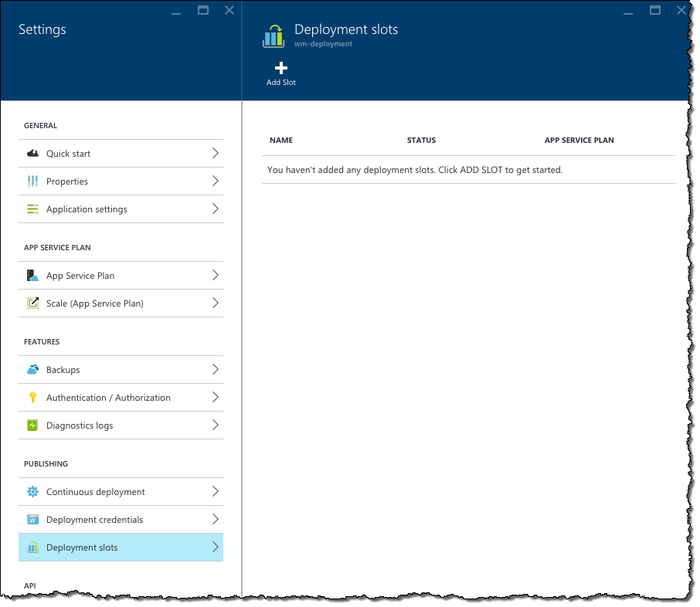Click the Diagnostics logs green icon

pyautogui.click(x=32, y=426)
